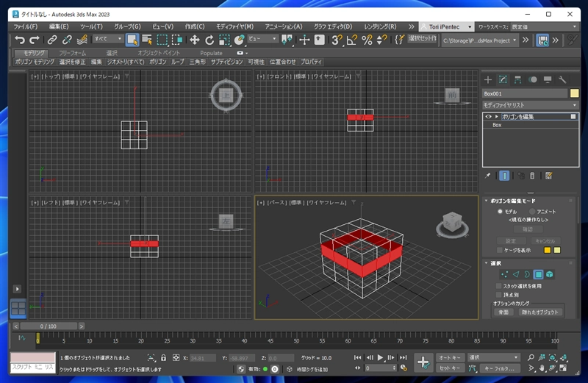Screen dimensions: 588x383
Task: Enable スタック選択を使用 checkbox
Action: [499, 286]
